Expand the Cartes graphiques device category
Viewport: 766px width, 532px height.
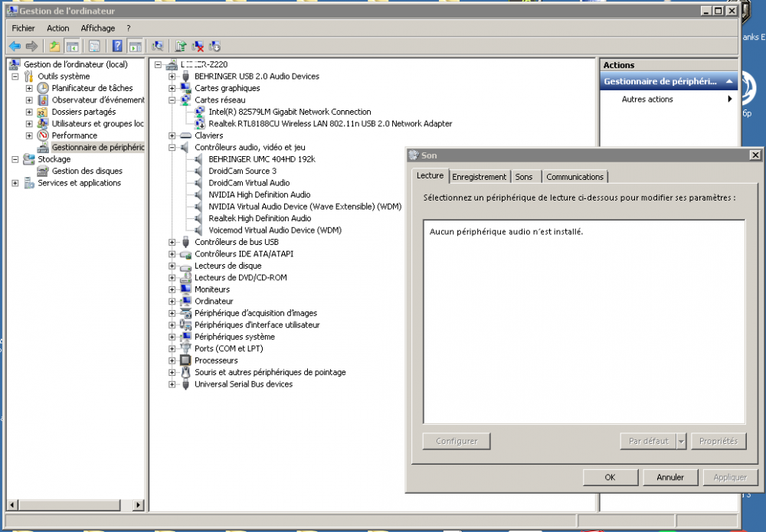(172, 88)
